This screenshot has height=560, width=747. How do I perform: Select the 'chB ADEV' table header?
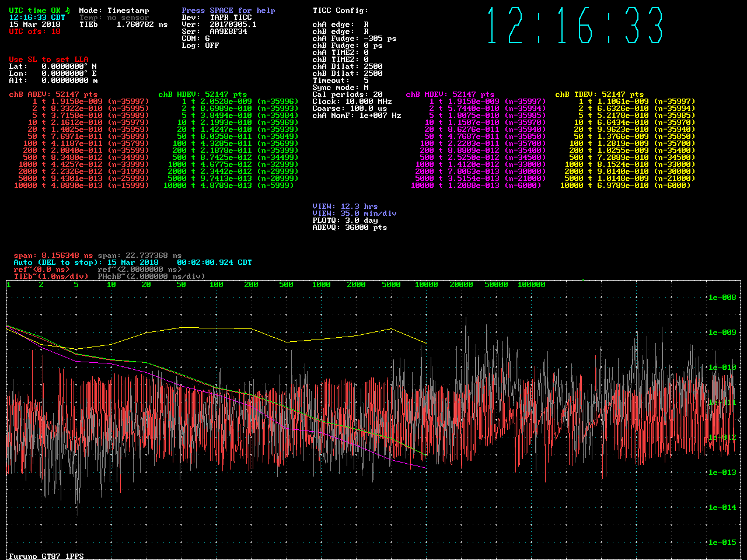tap(53, 94)
